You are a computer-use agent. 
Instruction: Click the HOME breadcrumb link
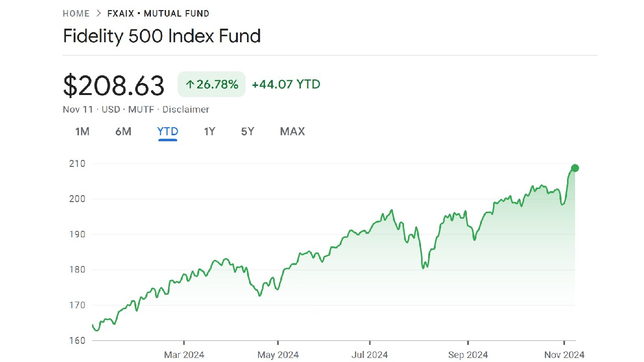pos(76,14)
